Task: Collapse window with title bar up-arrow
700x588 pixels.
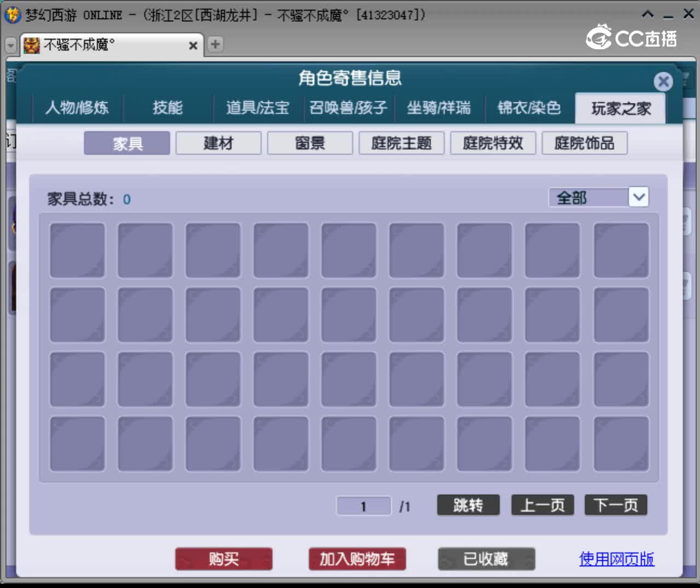Action: 647,14
